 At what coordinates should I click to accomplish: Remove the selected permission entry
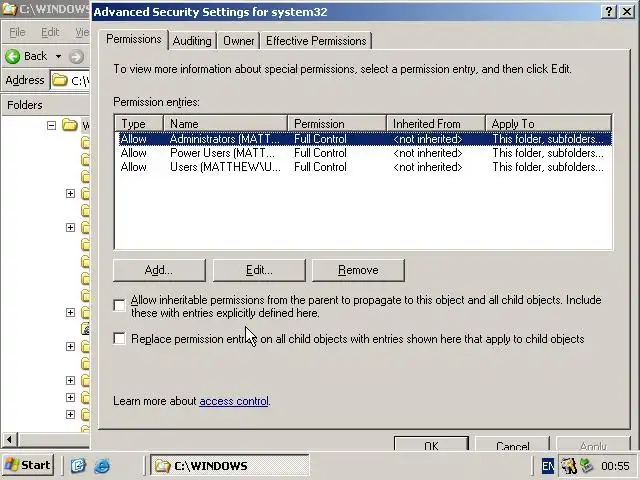(358, 270)
